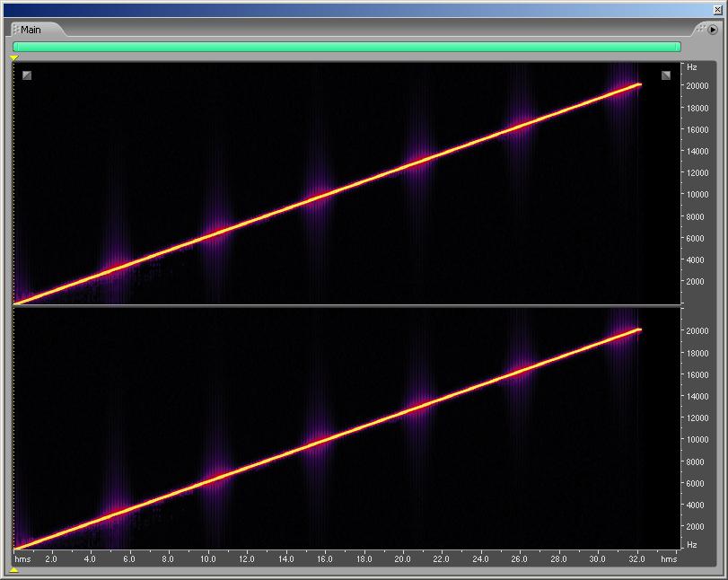Click 12000 on the lower channel frequency scale
Viewport: 728px width, 580px height.
697,417
